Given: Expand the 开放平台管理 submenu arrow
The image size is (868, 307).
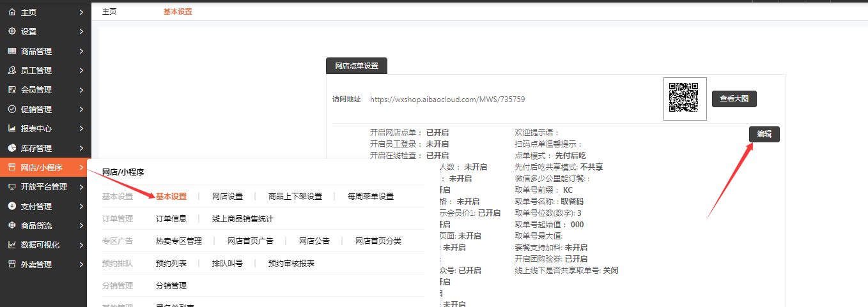Looking at the screenshot, I should click(81, 187).
